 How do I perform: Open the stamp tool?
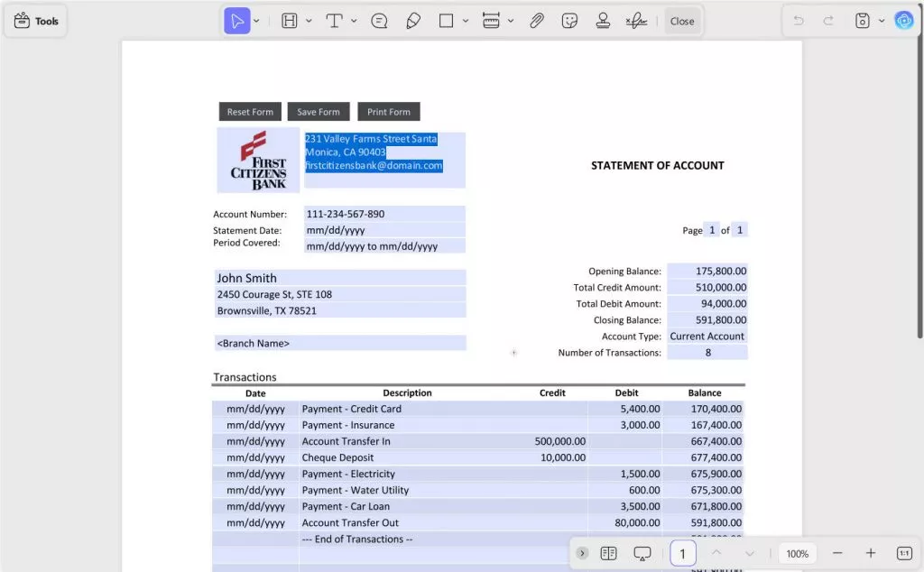click(x=603, y=20)
